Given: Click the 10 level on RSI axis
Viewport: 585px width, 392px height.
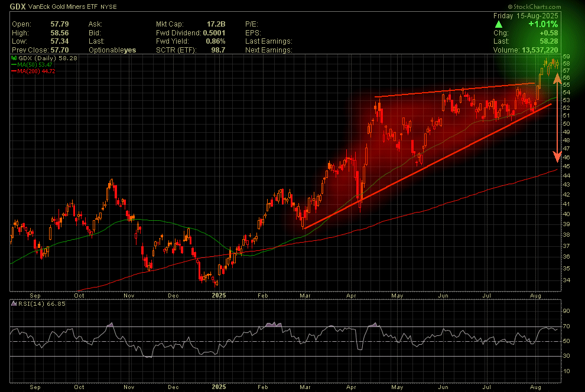Looking at the screenshot, I should coord(566,371).
